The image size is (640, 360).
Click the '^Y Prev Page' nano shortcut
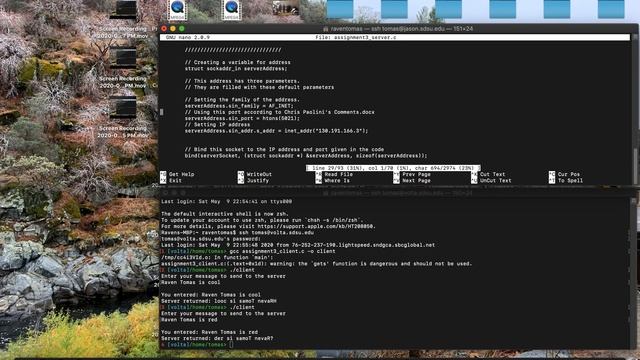(x=412, y=174)
